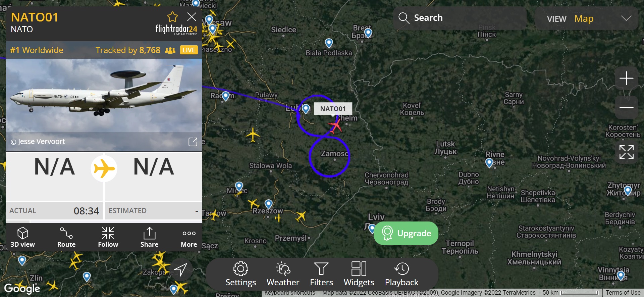The width and height of the screenshot is (644, 297).
Task: Click the green Upgrade button
Action: coord(406,233)
